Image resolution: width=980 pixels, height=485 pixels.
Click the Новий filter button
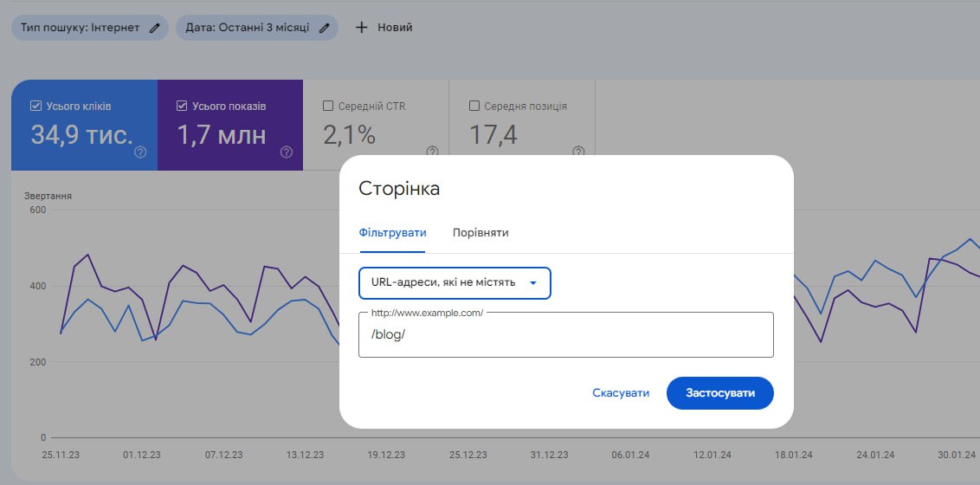click(384, 28)
